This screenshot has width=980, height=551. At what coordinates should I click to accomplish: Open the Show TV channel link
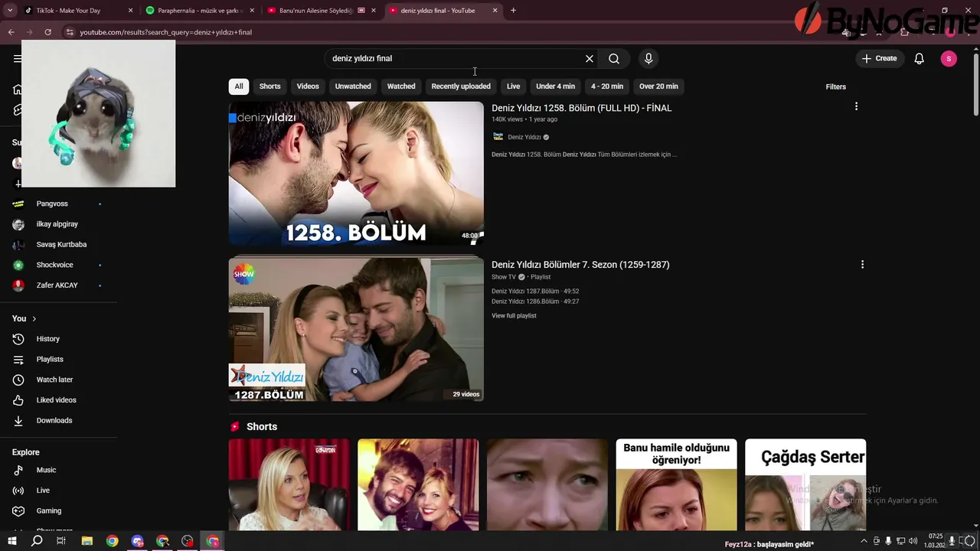(x=504, y=277)
